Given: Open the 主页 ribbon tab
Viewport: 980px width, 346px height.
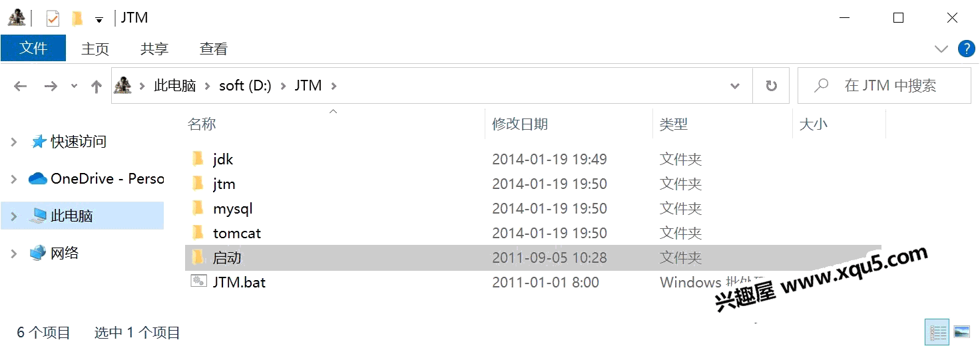Looking at the screenshot, I should (x=95, y=49).
